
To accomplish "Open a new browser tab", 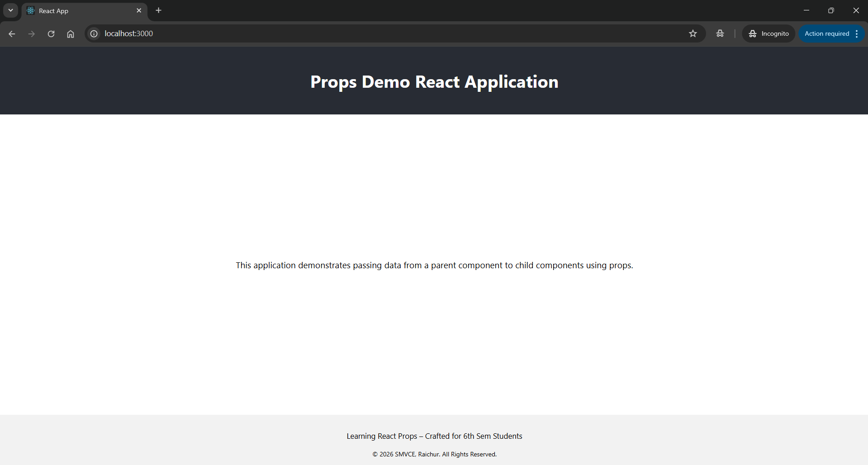I will [x=159, y=10].
